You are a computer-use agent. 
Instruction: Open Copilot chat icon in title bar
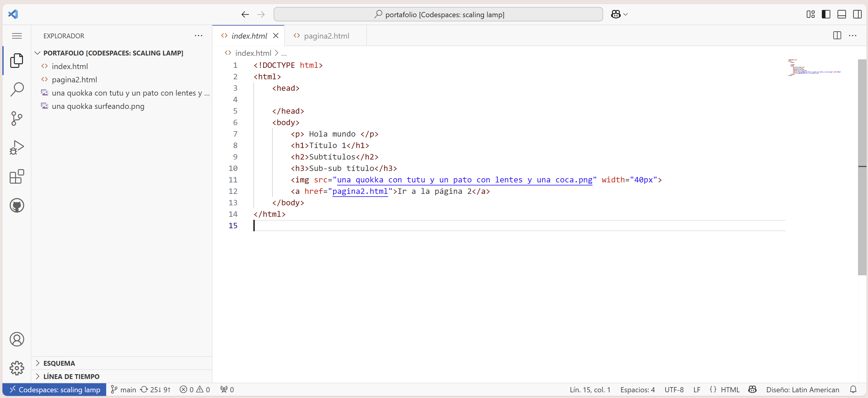tap(615, 14)
